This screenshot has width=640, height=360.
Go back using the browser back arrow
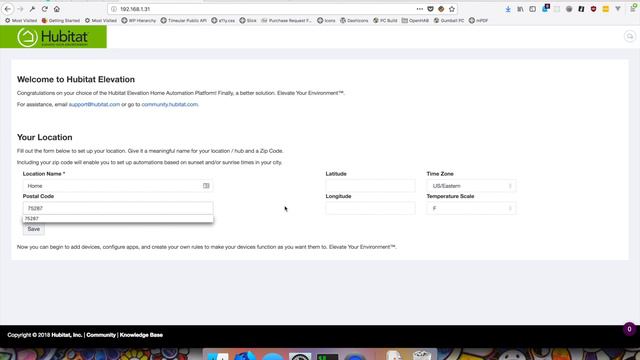tap(8, 9)
